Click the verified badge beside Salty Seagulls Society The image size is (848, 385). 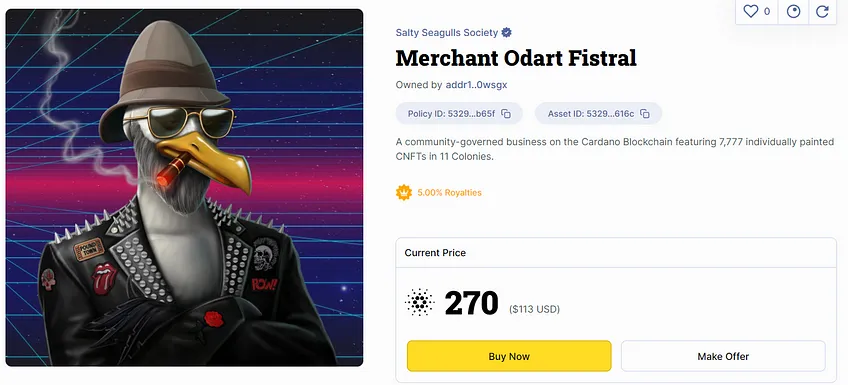point(507,32)
